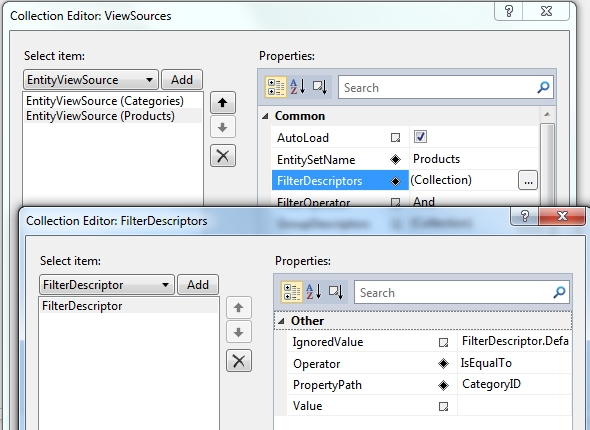Screen dimensions: 590x430
Task: Click the categorized view icon in FilterDescriptors properties
Action: 292,292
